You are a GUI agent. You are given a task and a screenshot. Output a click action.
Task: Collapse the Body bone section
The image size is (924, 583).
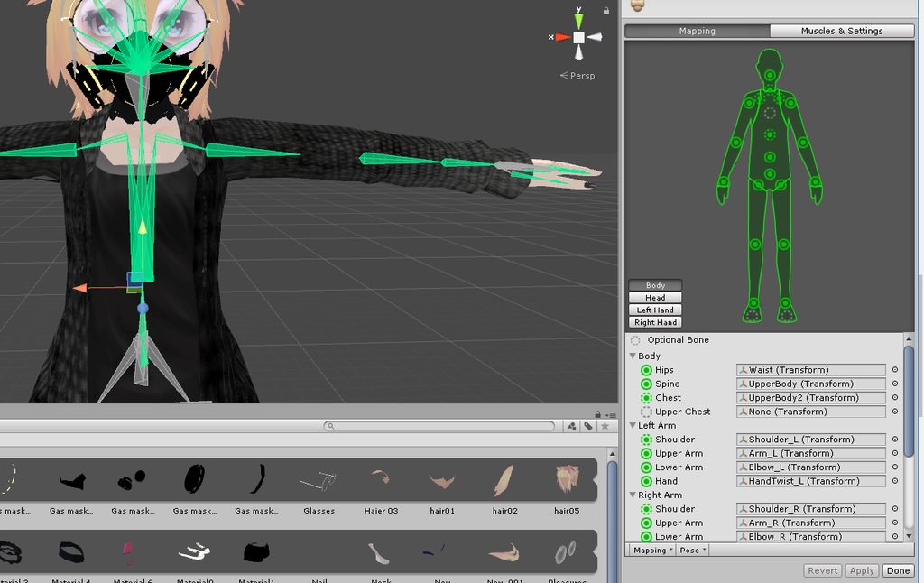633,356
